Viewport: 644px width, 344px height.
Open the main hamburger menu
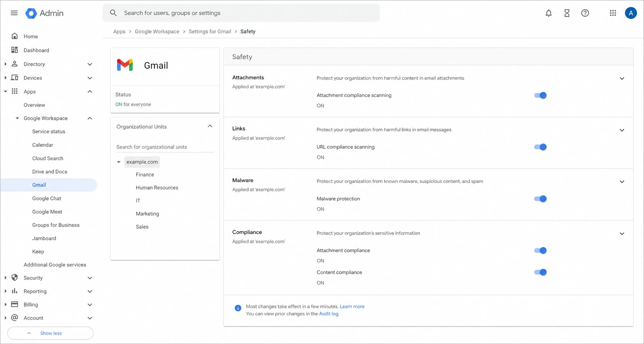coord(14,13)
